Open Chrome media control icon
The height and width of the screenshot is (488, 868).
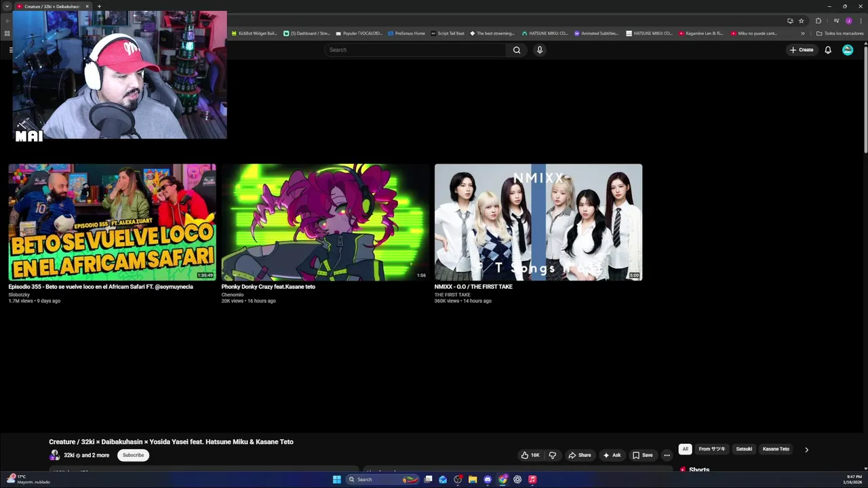[836, 21]
